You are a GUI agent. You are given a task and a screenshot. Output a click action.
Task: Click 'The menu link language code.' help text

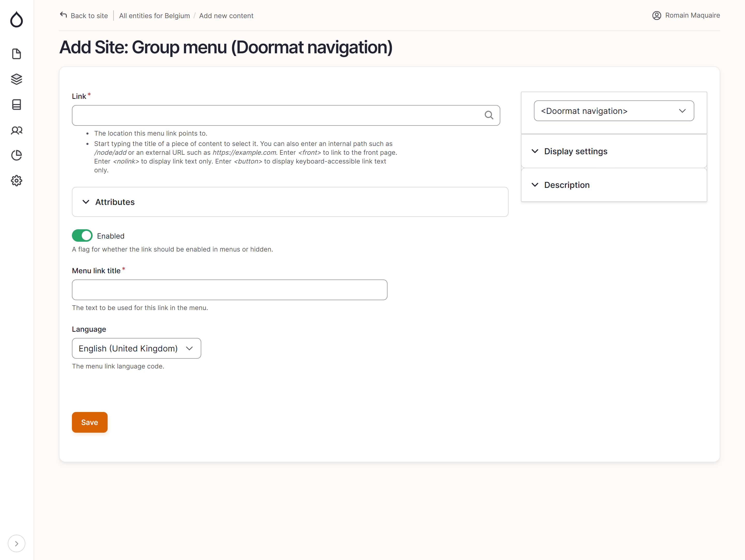click(x=118, y=366)
